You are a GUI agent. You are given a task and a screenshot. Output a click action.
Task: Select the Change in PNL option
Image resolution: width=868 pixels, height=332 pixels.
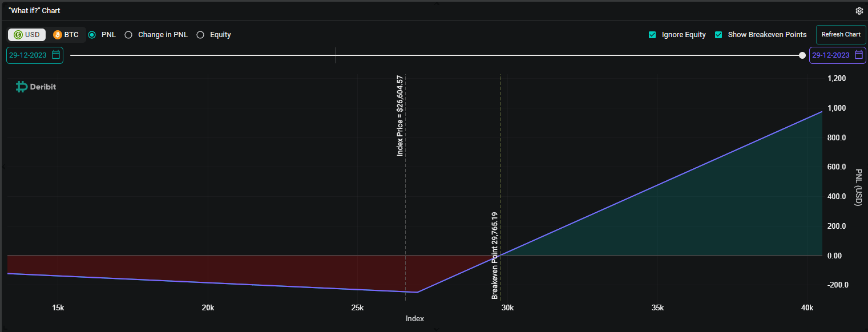pos(128,35)
